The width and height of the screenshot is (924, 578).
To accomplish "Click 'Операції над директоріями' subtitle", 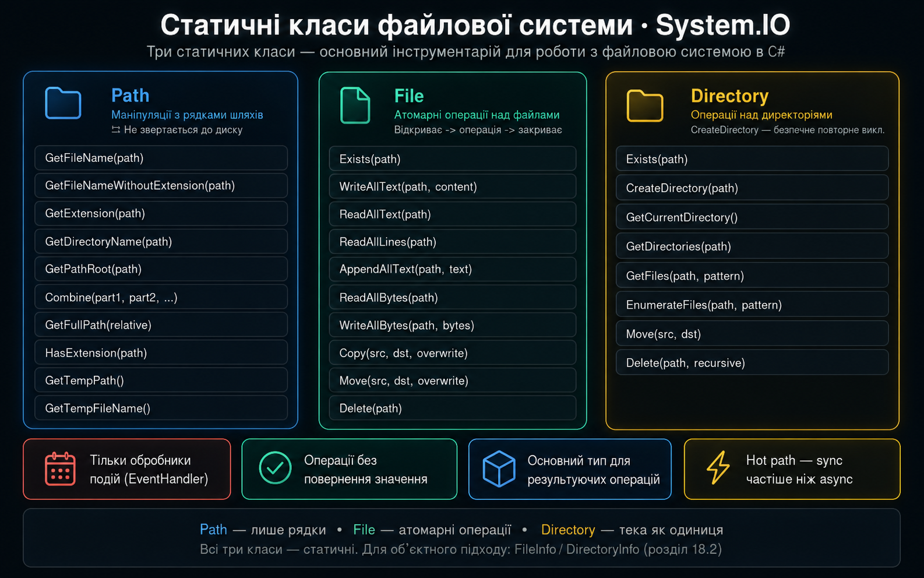I will click(761, 115).
